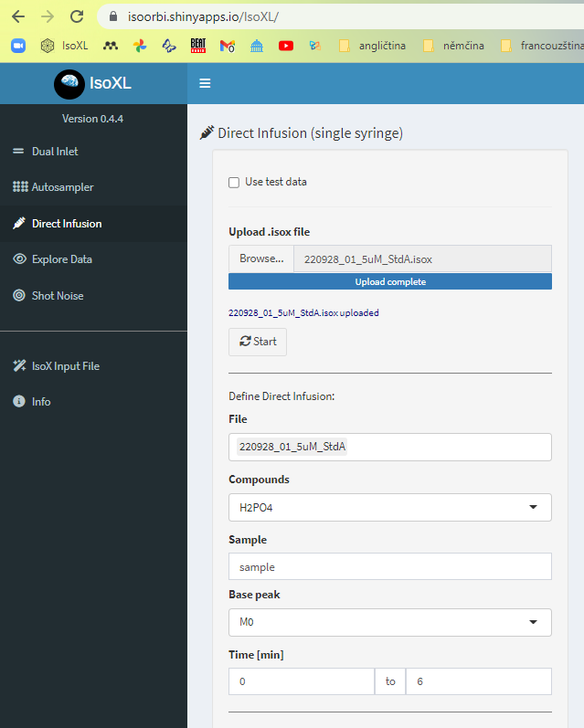Click the IsoXL globe logo
This screenshot has height=728, width=584.
69,84
